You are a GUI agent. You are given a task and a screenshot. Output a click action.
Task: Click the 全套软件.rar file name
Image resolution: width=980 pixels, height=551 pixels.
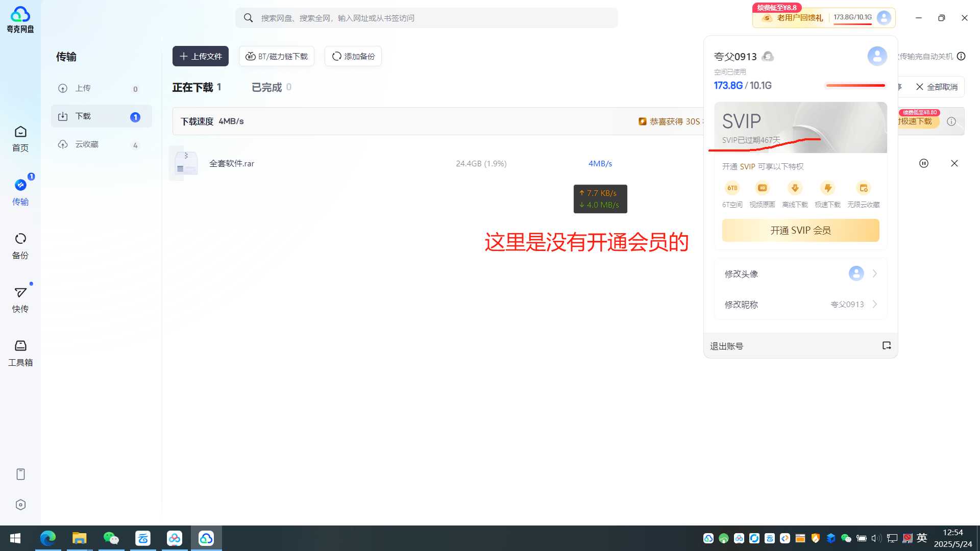(x=232, y=163)
